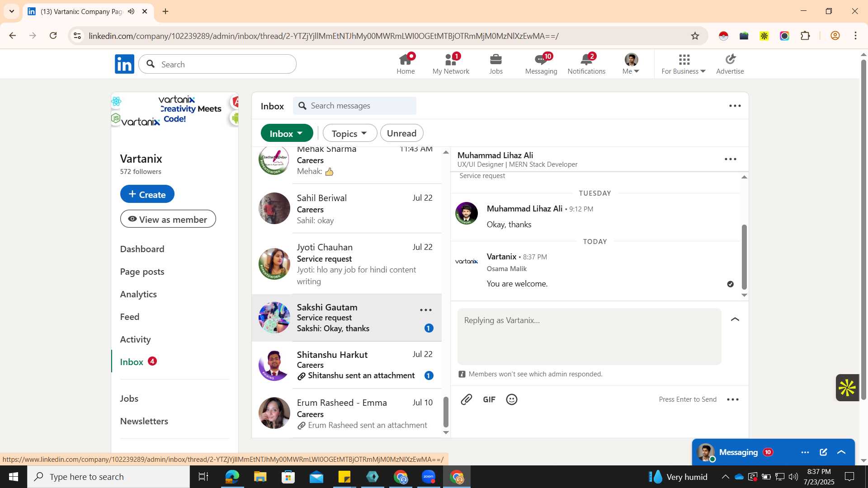Open Sahil Beriwal conversation
Viewport: 868px width, 488px height.
(347, 209)
